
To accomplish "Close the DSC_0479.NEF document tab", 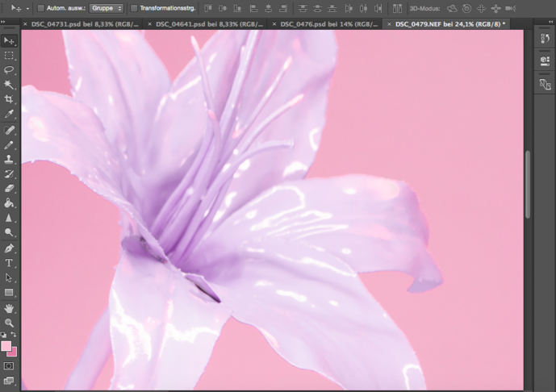I will point(391,24).
